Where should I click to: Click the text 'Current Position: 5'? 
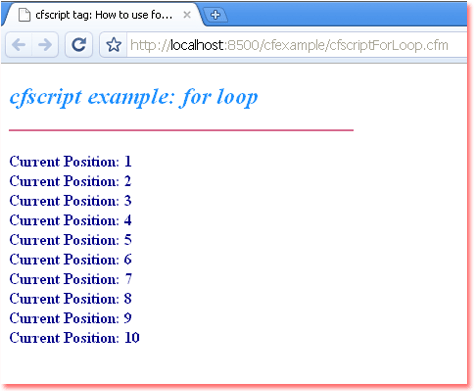70,240
